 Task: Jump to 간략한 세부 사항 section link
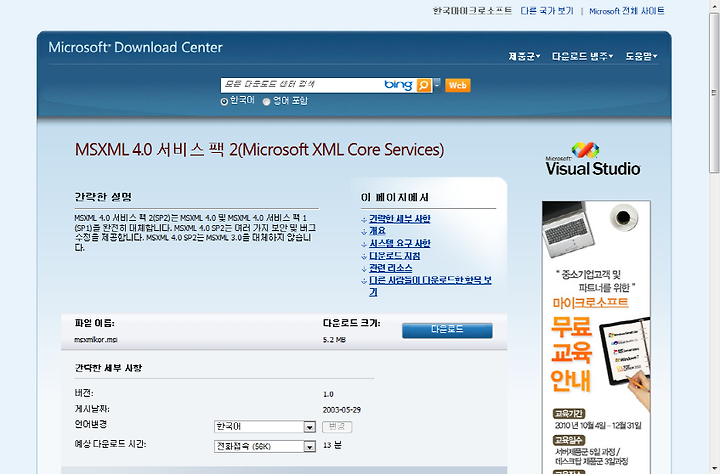coord(399,219)
